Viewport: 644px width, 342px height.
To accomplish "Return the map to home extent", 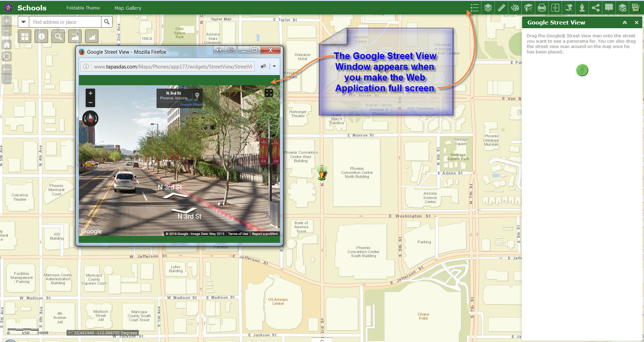I will pyautogui.click(x=7, y=45).
